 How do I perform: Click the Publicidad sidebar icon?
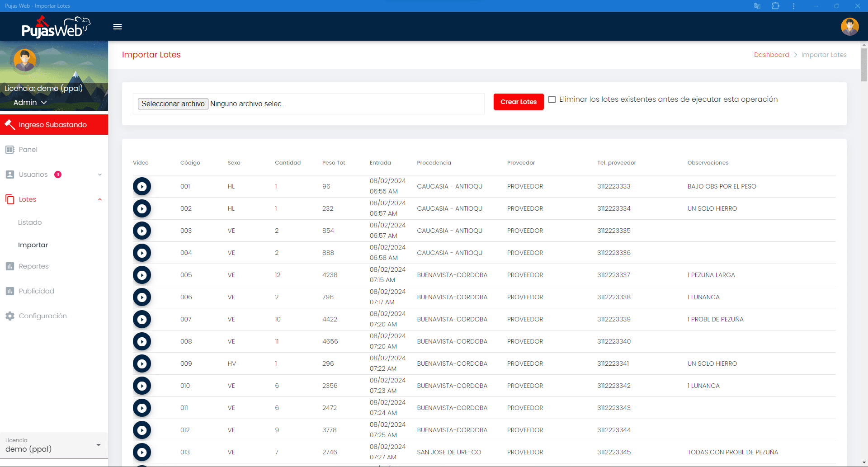click(x=10, y=291)
